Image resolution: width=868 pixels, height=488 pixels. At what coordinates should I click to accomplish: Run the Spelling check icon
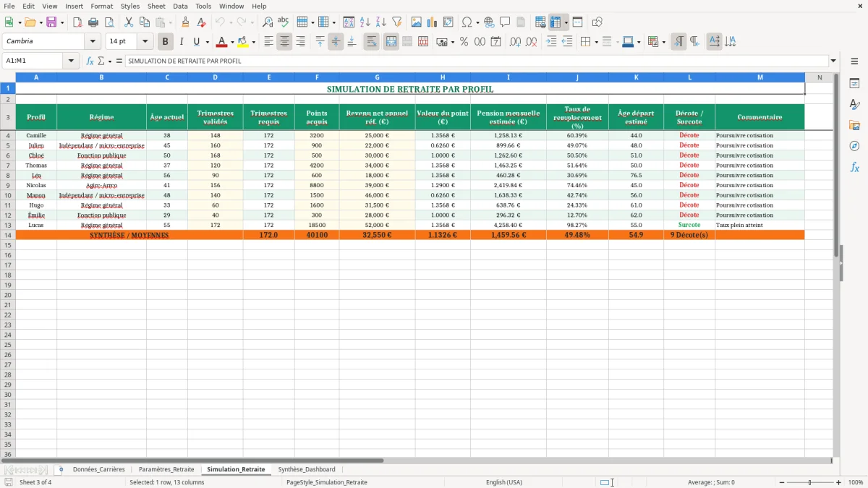(284, 22)
